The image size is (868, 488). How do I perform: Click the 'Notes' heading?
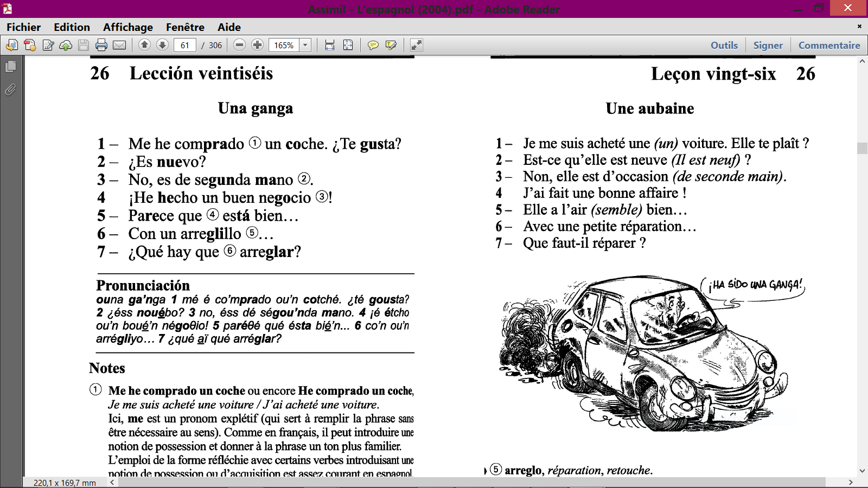107,368
